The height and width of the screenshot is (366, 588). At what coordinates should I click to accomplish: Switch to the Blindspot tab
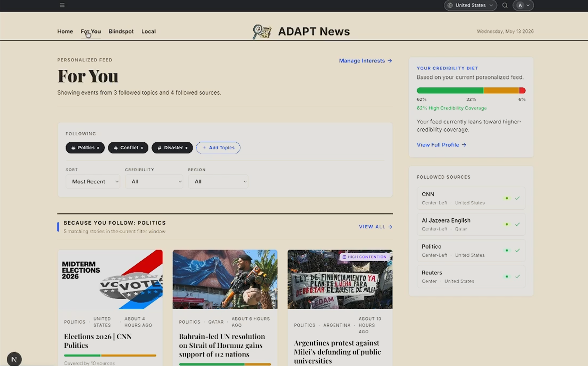coord(121,31)
